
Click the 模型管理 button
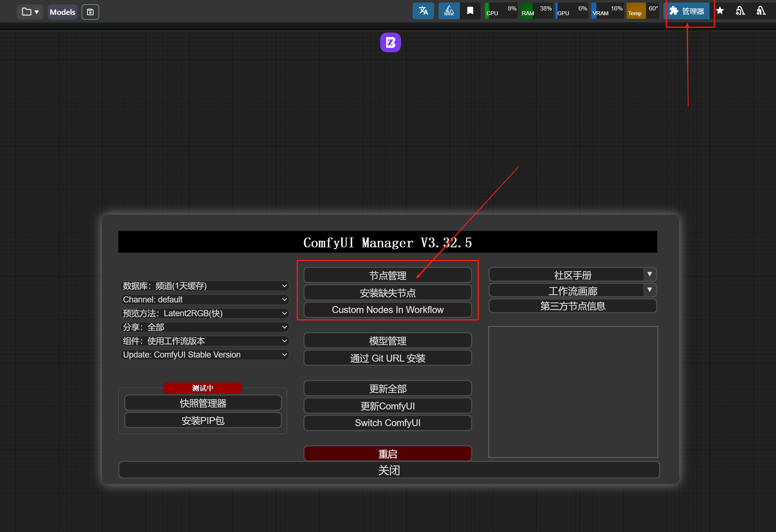pyautogui.click(x=388, y=341)
